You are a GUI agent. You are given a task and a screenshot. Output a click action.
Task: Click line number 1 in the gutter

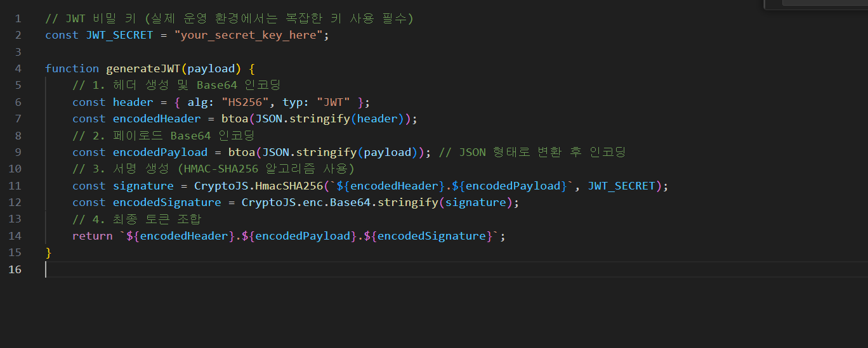pyautogui.click(x=18, y=18)
